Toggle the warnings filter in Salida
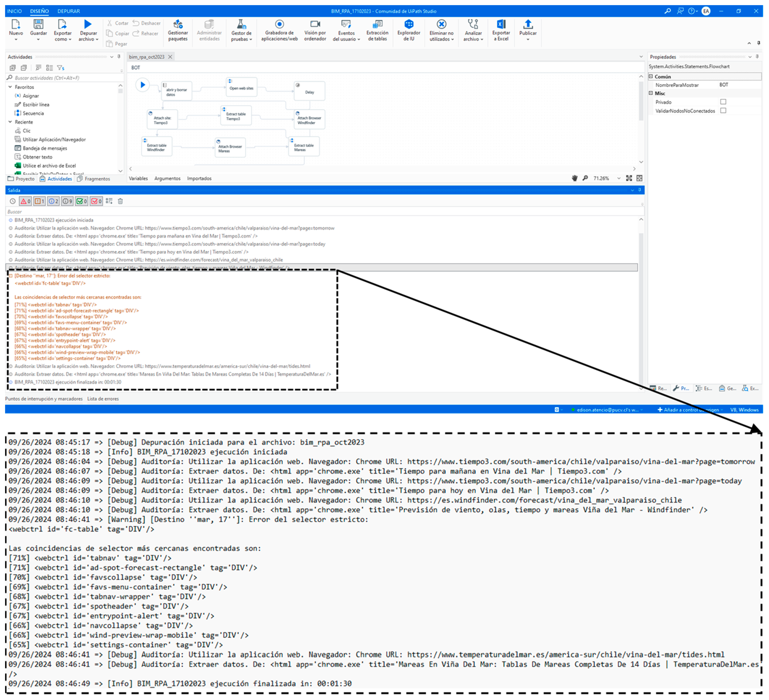769x700 pixels. click(40, 201)
